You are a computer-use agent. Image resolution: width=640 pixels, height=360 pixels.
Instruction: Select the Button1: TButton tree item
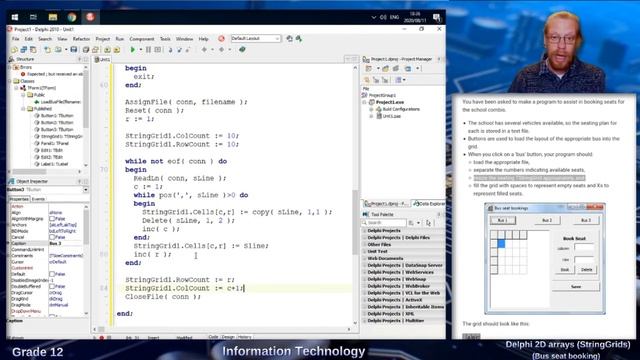click(54, 116)
